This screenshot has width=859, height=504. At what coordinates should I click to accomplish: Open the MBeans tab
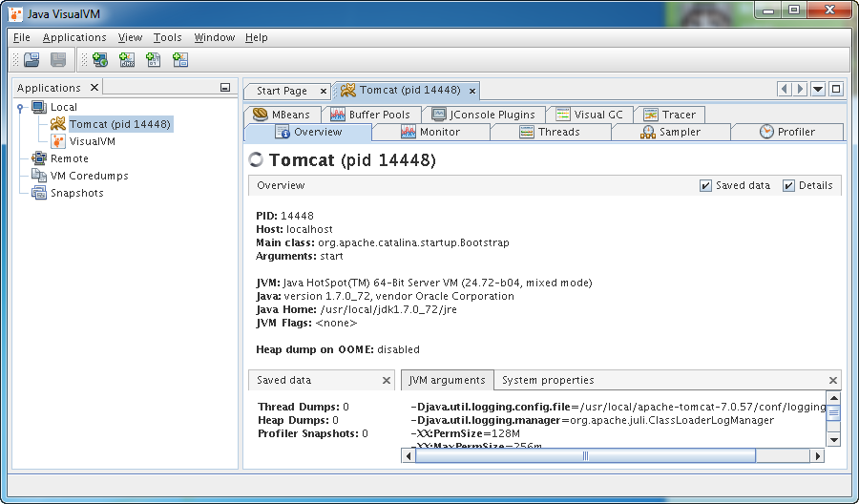[x=282, y=115]
